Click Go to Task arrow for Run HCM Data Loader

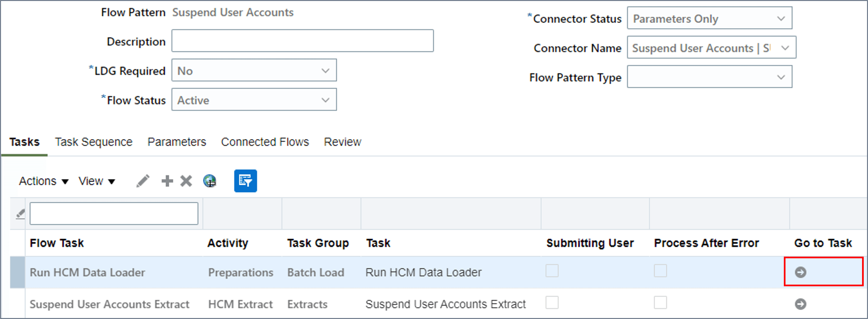(800, 272)
